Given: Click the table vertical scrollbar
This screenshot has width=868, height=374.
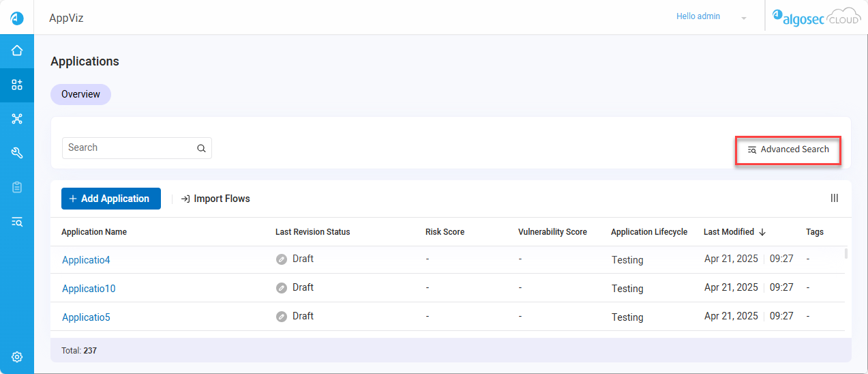Looking at the screenshot, I should point(846,254).
